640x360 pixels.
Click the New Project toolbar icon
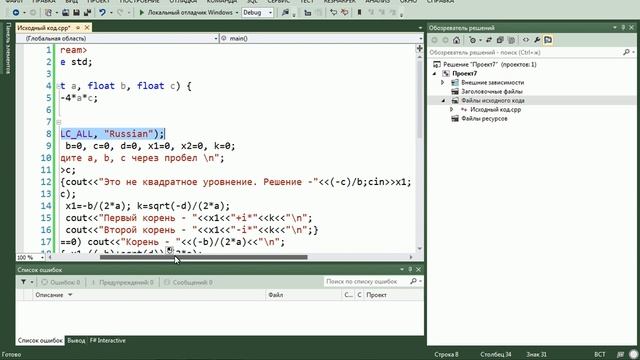click(x=48, y=13)
